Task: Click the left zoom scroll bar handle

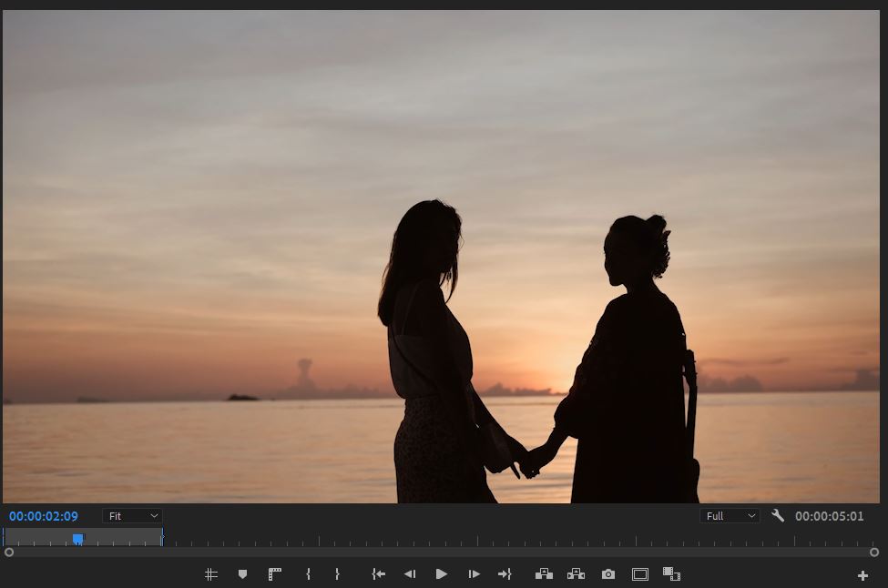Action: (9, 552)
